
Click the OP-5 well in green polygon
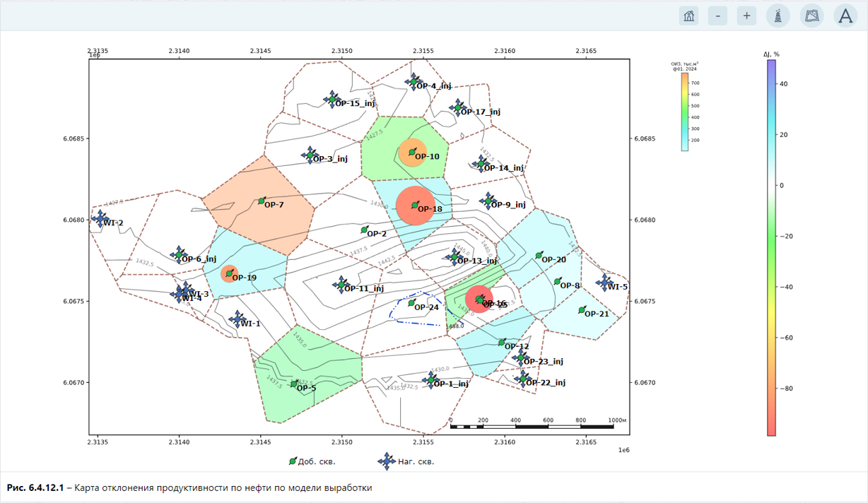pos(294,384)
